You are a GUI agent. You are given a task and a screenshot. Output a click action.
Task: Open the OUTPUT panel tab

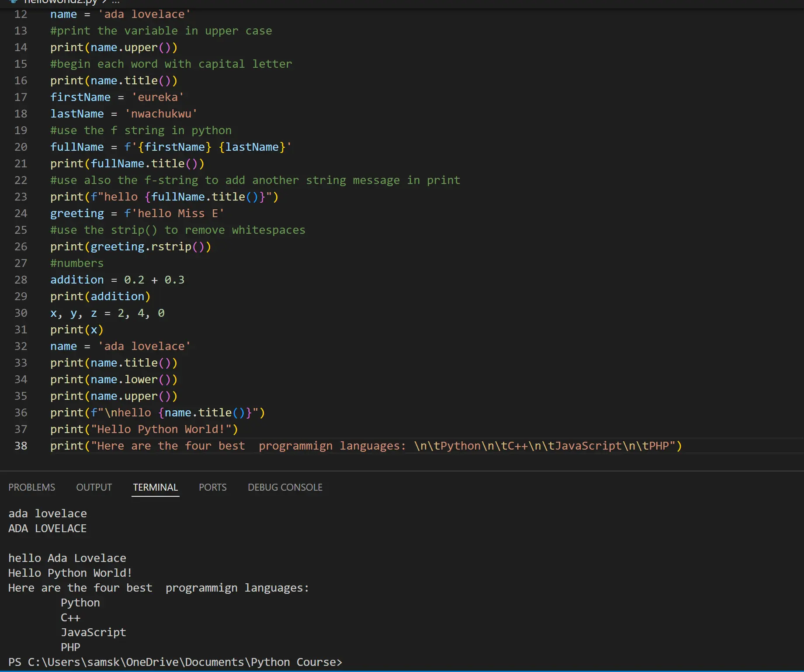coord(94,487)
